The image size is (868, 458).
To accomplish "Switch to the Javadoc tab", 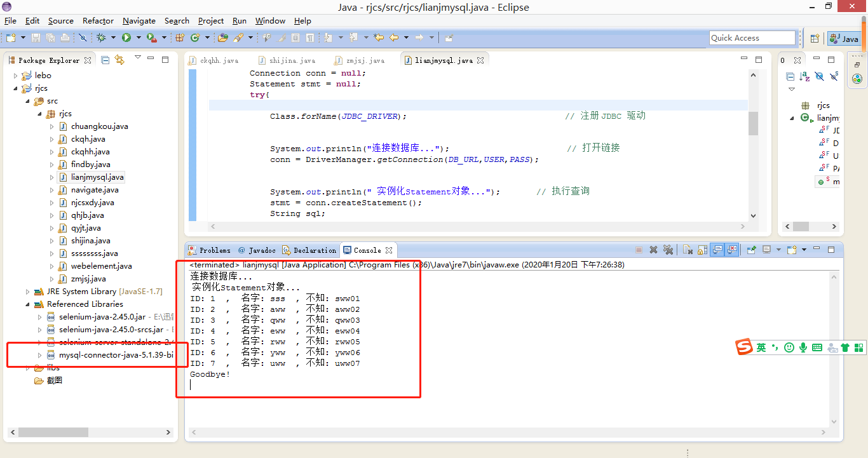I will click(x=257, y=250).
